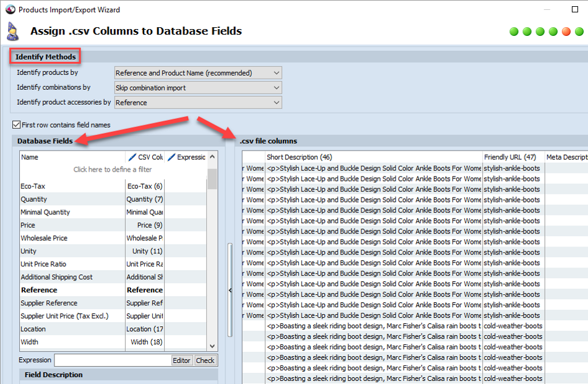Screen dimensions: 588x384
Task: Open the Identify product accessories by dropdown
Action: pyautogui.click(x=198, y=102)
